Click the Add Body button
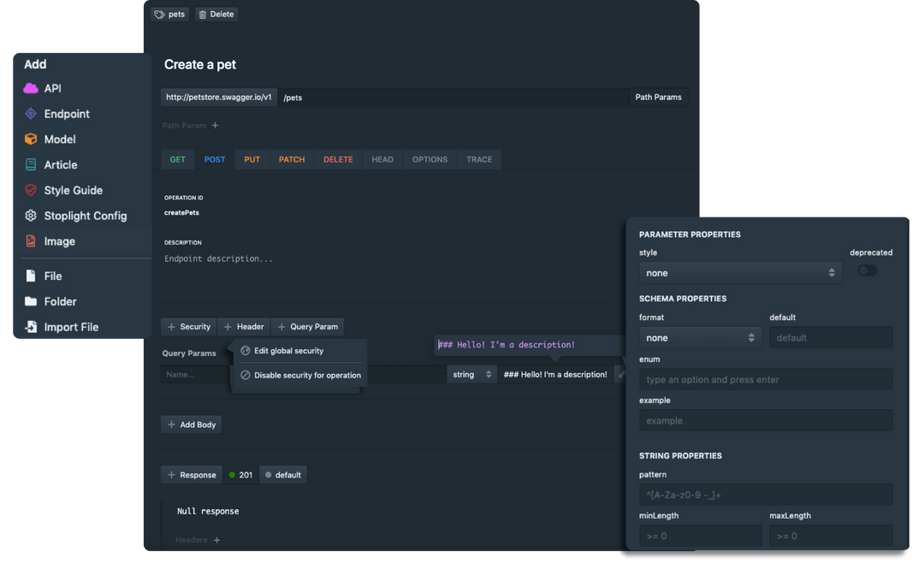This screenshot has height=564, width=924. coord(191,424)
